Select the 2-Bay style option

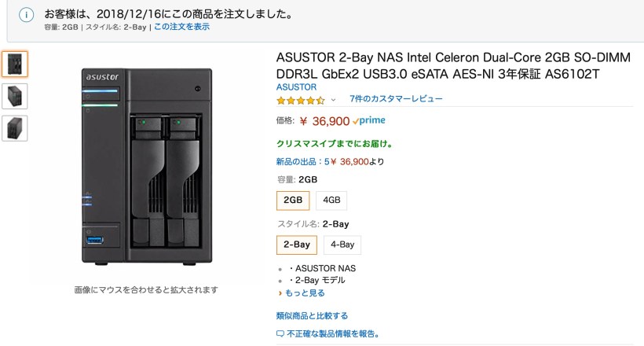[296, 245]
